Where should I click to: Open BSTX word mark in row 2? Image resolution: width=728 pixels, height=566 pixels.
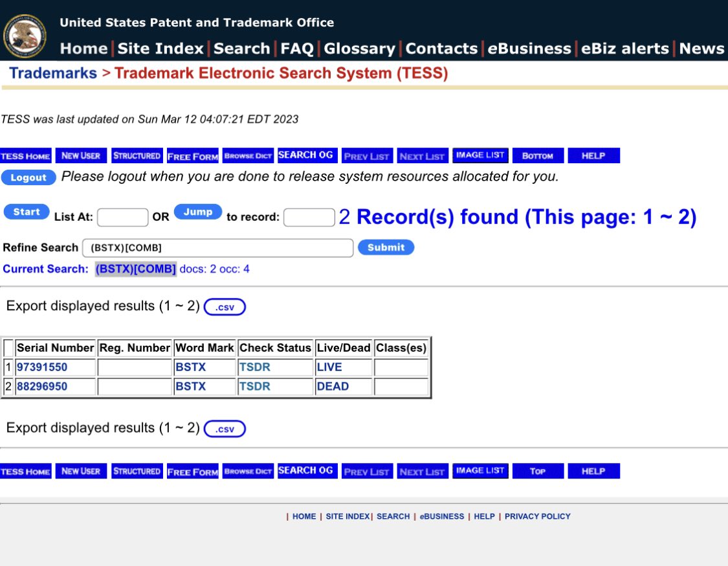pos(190,386)
